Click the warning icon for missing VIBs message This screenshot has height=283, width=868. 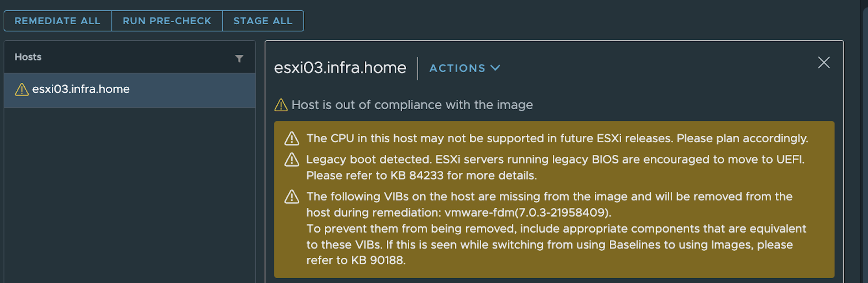click(292, 197)
